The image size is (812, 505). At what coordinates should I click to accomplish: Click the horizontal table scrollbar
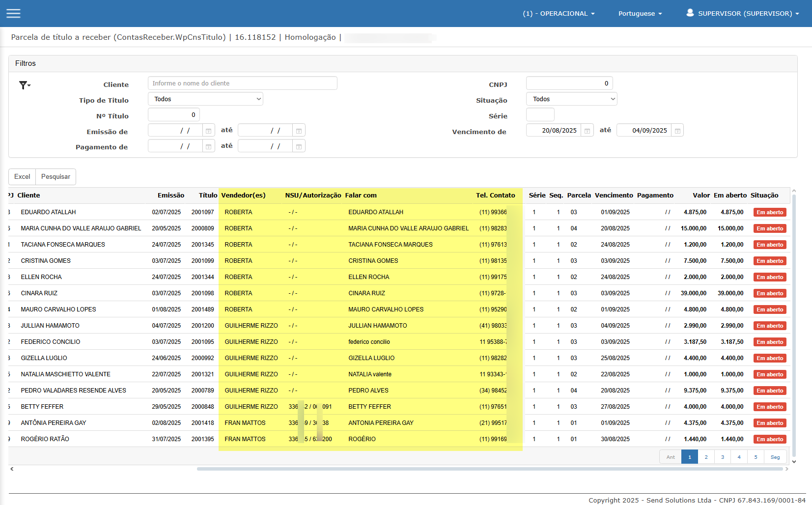[x=490, y=469]
